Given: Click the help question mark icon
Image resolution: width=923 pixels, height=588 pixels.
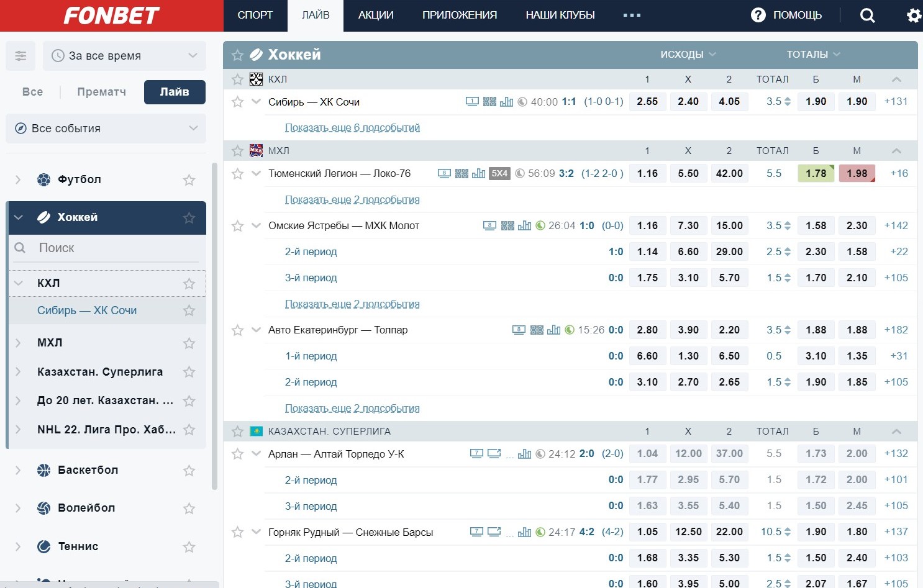Looking at the screenshot, I should click(758, 15).
